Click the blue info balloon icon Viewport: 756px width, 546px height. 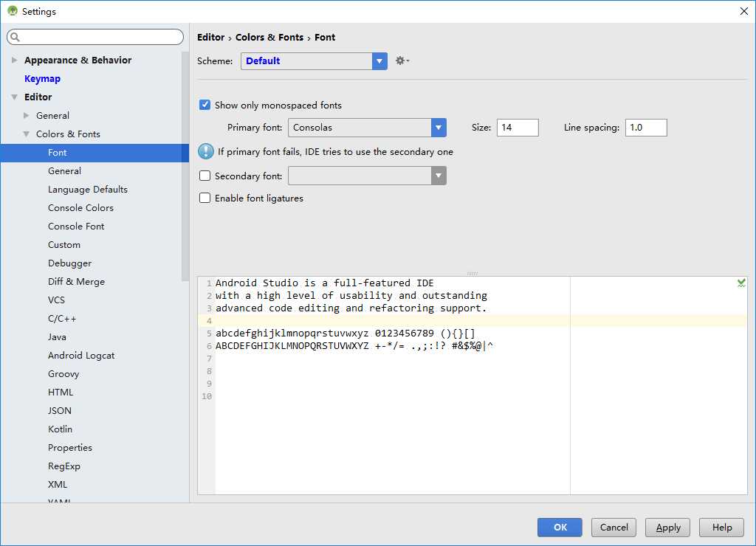pos(206,152)
